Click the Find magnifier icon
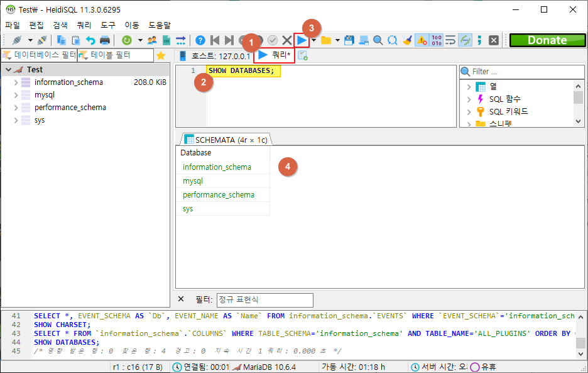Image resolution: width=588 pixels, height=373 pixels. pyautogui.click(x=378, y=40)
